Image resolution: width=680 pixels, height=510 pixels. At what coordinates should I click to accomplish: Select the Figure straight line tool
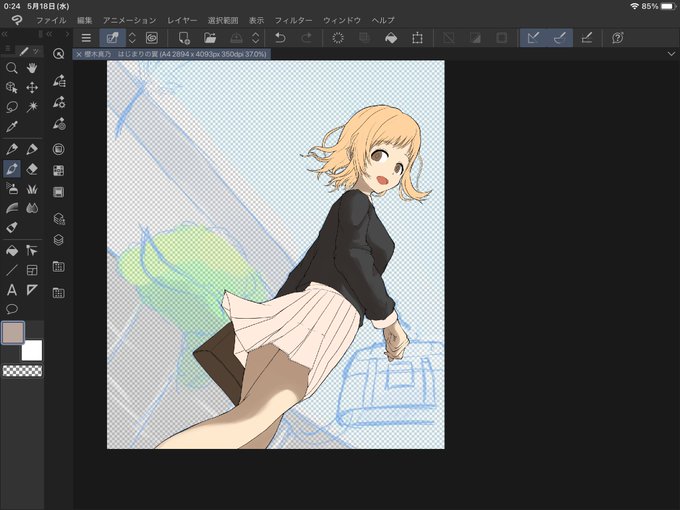pyautogui.click(x=12, y=270)
